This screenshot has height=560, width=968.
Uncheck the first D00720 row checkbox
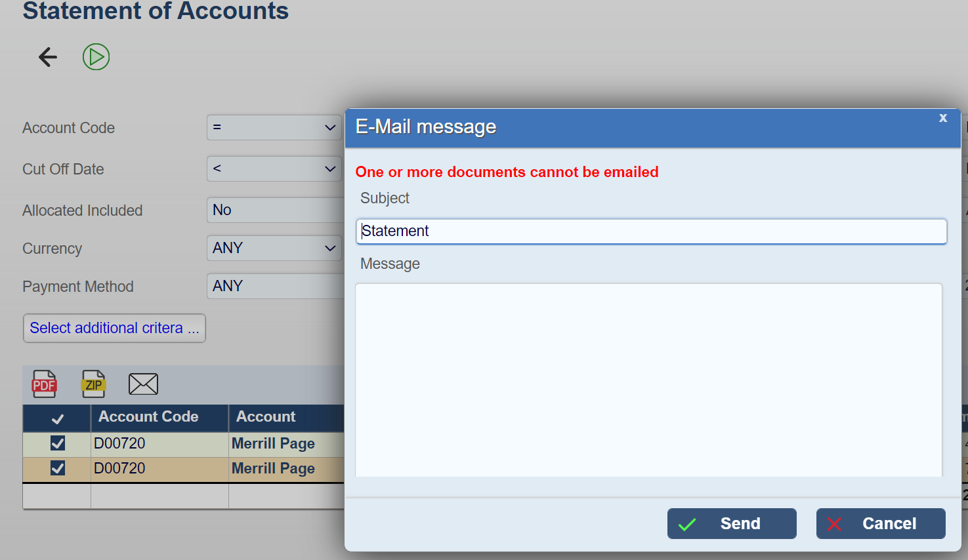(x=58, y=443)
